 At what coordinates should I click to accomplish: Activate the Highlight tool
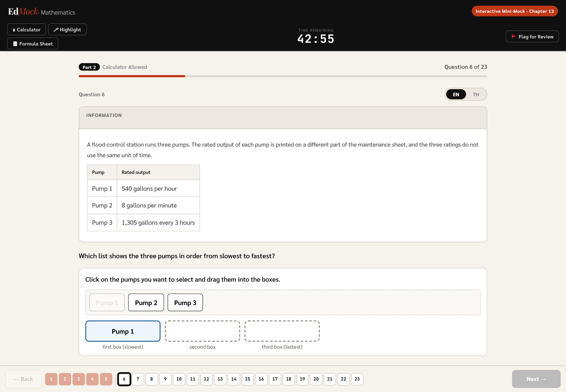(x=67, y=30)
